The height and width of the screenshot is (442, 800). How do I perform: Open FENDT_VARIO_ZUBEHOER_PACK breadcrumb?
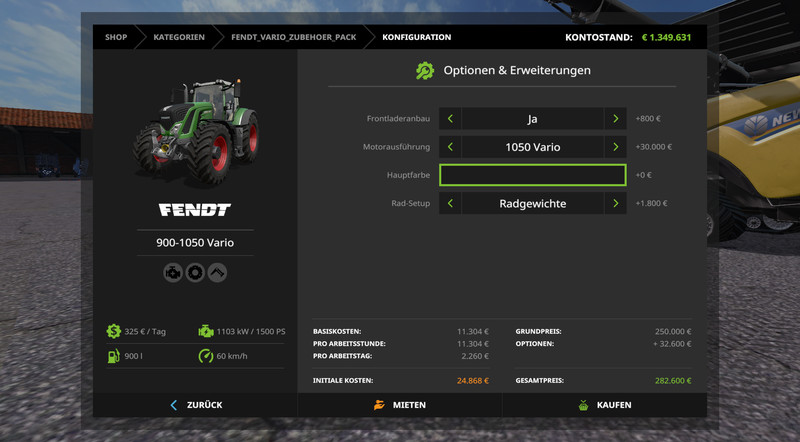coord(293,37)
